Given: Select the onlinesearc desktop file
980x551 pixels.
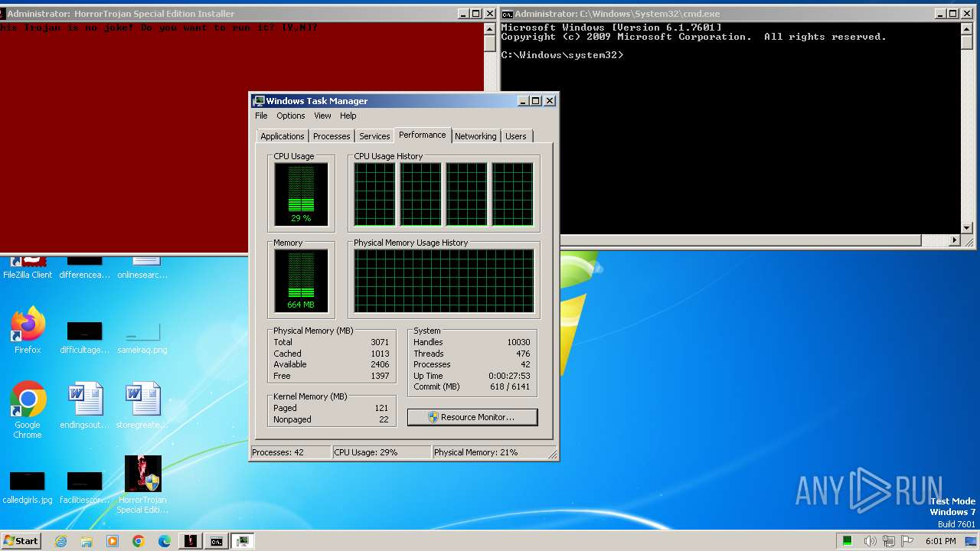Looking at the screenshot, I should click(142, 268).
